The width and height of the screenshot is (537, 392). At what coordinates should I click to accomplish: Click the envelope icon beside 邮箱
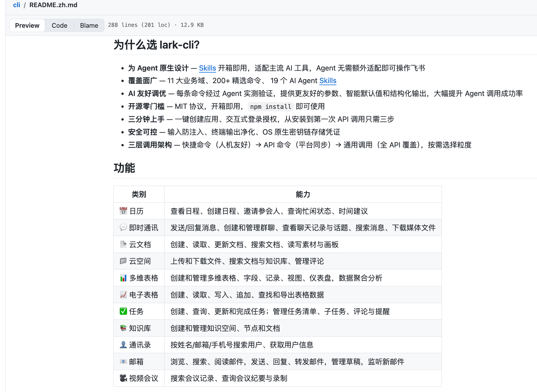pyautogui.click(x=123, y=361)
